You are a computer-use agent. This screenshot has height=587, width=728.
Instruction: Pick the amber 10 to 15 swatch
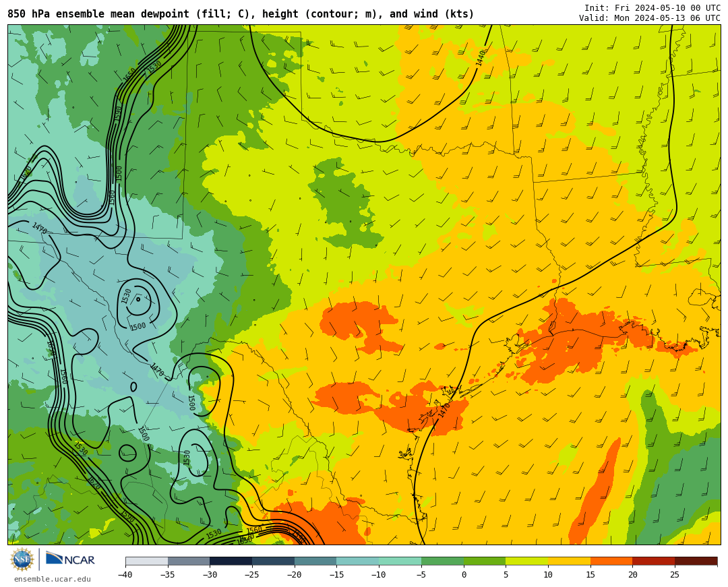(569, 561)
